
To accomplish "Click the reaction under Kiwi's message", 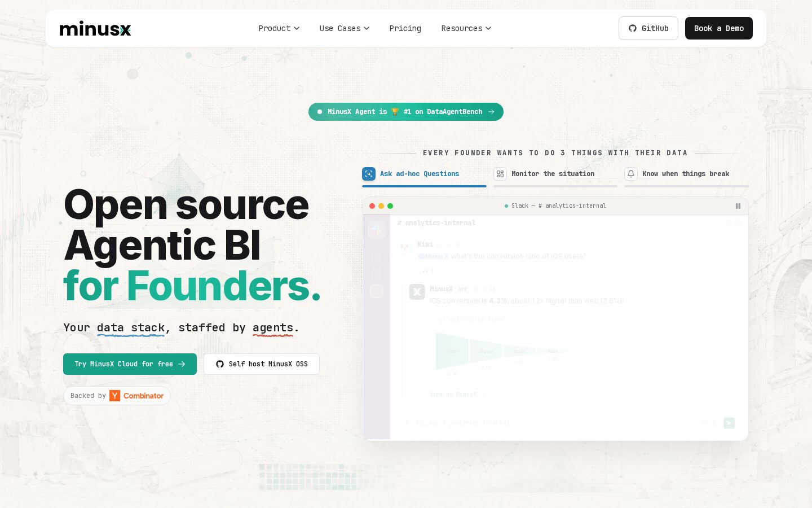I will click(429, 271).
